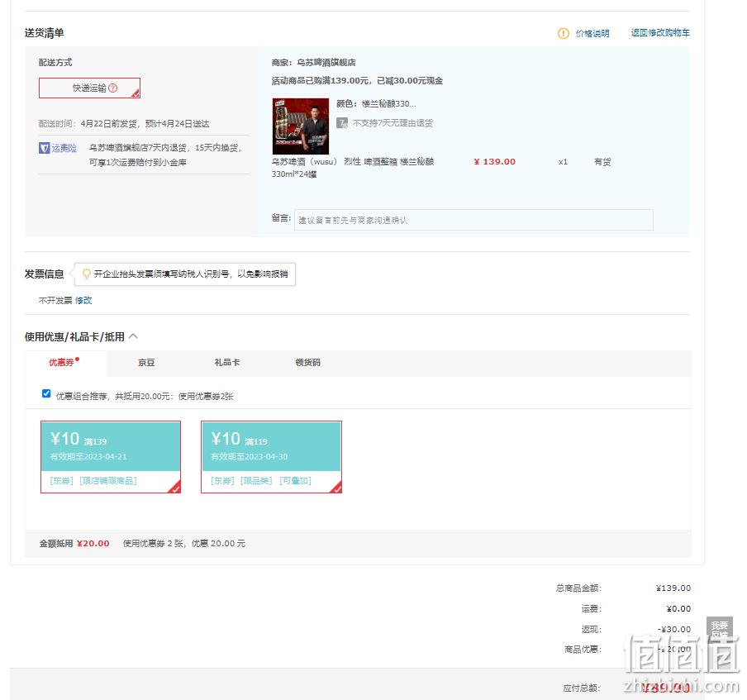Switch to the 领货码 tab
Viewport: 747px width, 700px height.
tap(307, 363)
